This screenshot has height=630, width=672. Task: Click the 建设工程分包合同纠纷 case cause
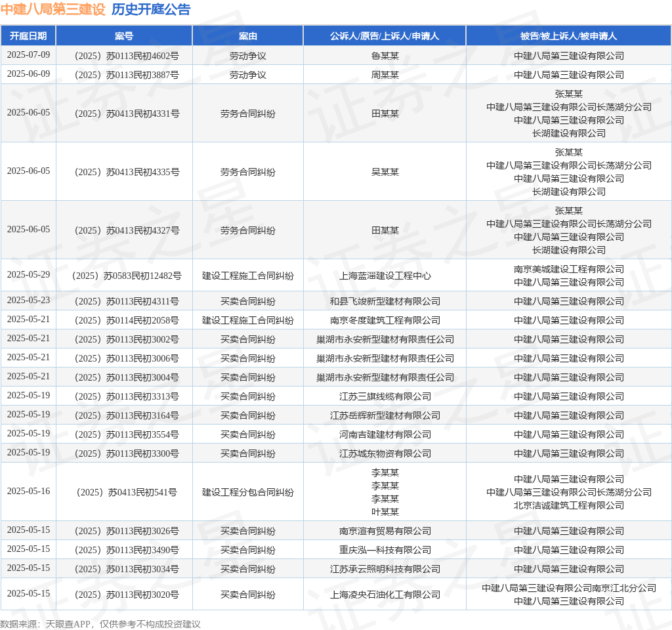247,492
